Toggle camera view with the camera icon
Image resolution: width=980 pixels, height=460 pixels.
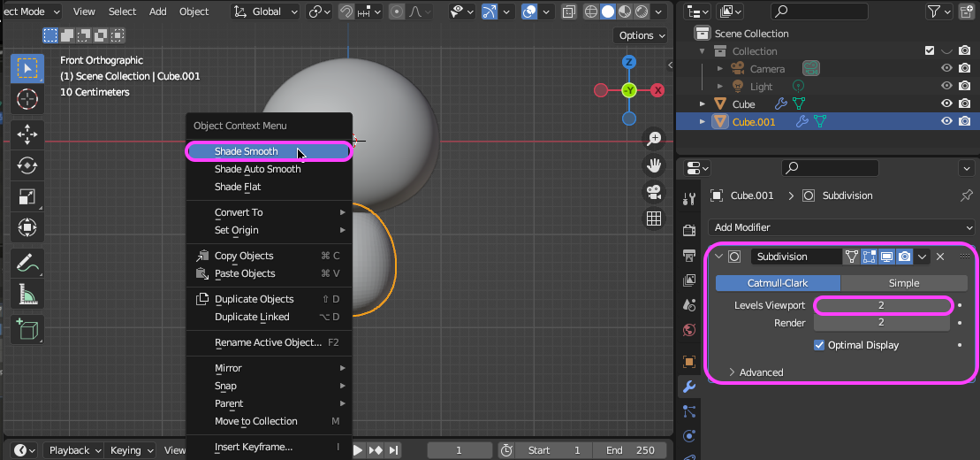click(654, 192)
